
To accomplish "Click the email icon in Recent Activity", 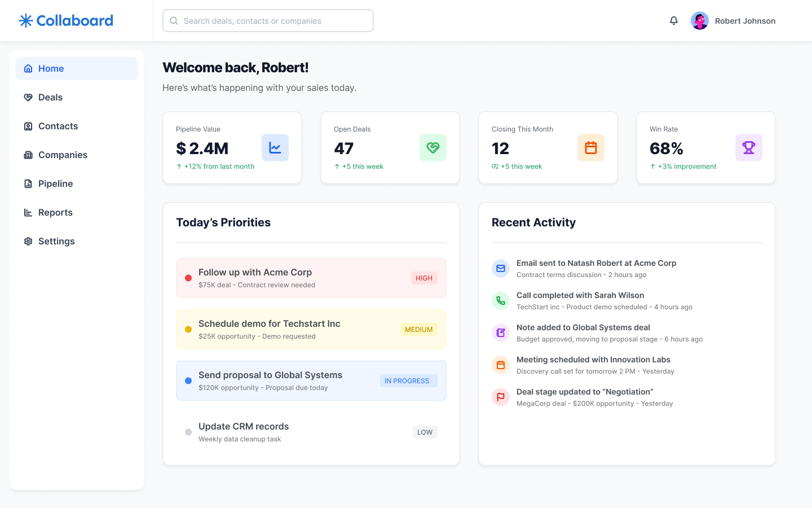I will coord(501,269).
